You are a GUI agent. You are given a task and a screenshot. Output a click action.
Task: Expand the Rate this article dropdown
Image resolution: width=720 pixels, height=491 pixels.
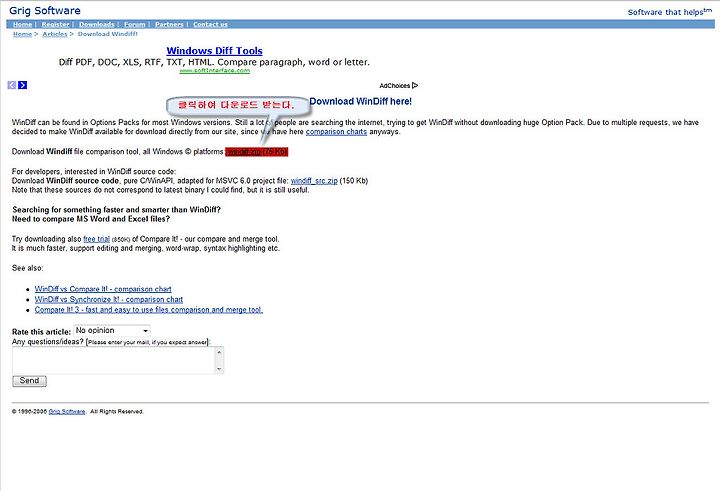112,331
